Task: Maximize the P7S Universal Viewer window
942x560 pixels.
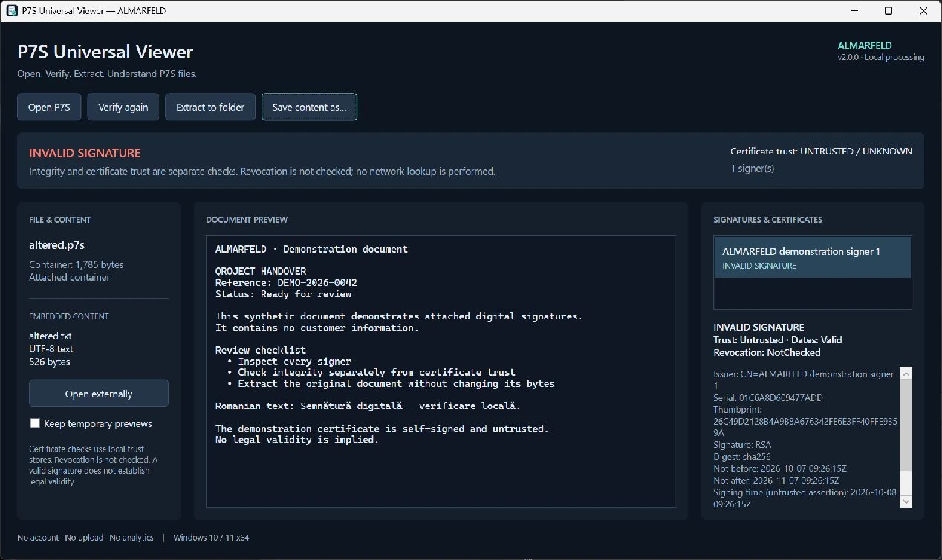Action: pos(889,11)
